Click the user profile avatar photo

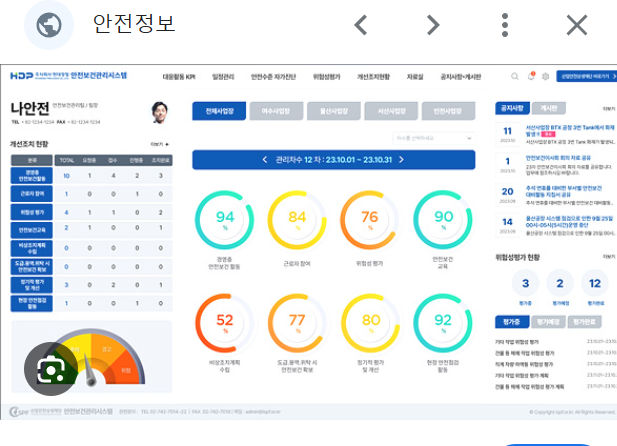pos(159,112)
